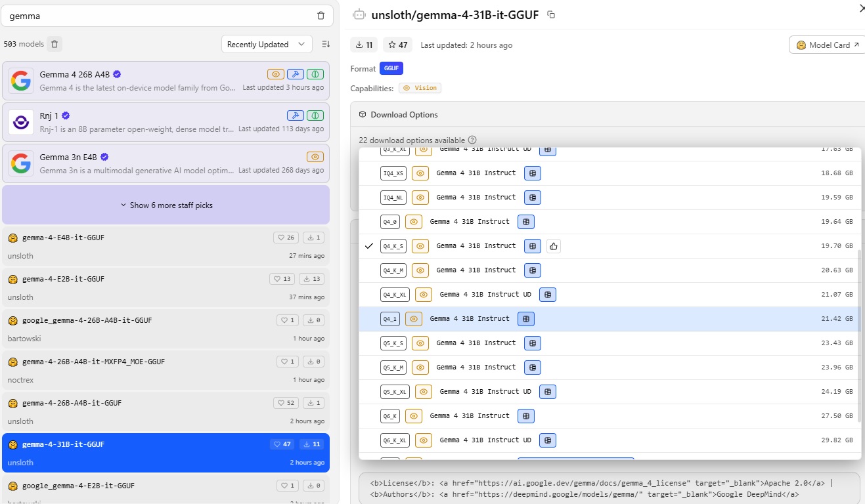Pick the Q4_K_M download option
Image resolution: width=865 pixels, height=504 pixels.
click(x=610, y=270)
